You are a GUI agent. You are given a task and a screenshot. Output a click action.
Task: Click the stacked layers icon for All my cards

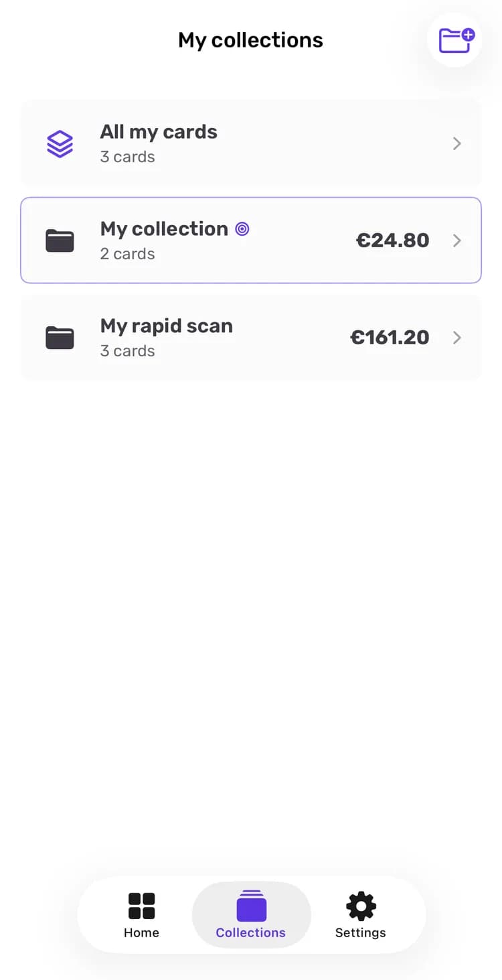60,144
